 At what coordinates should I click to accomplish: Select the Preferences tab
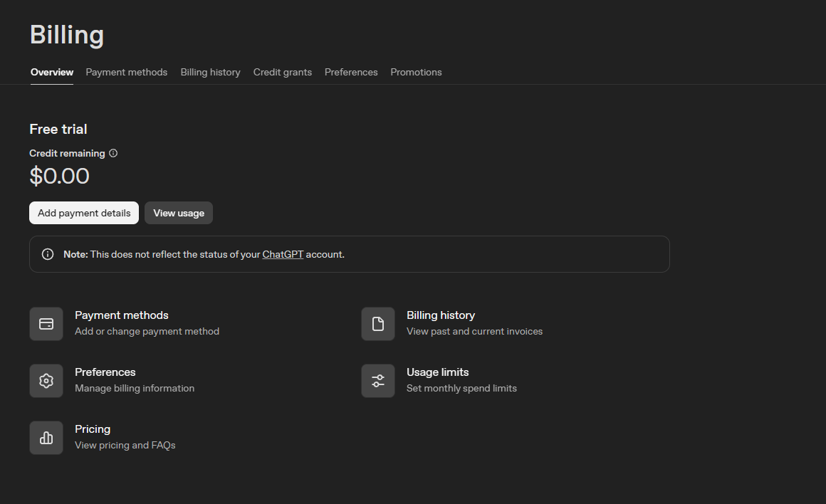(351, 72)
